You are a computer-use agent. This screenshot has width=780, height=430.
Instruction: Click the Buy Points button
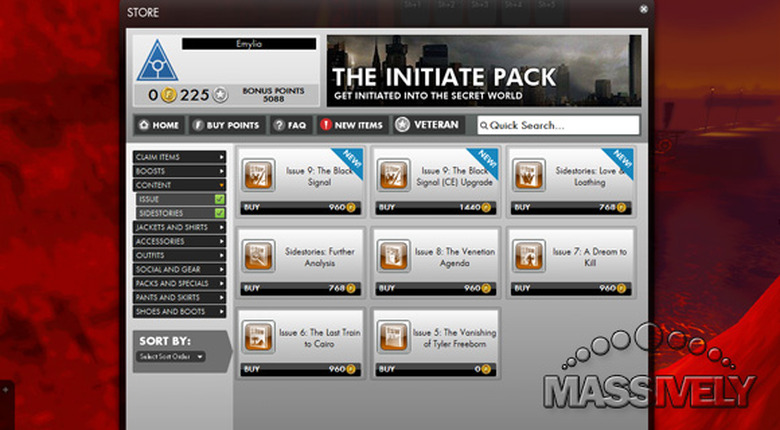point(227,125)
